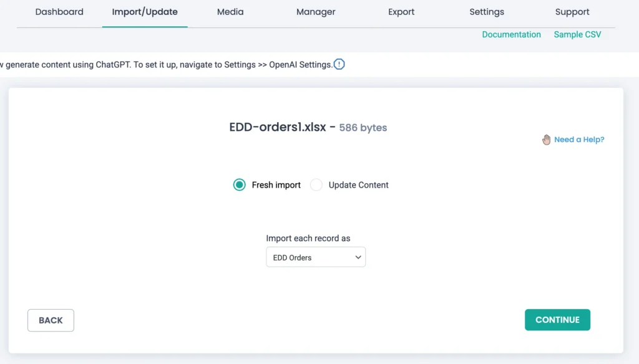The image size is (639, 364).
Task: Open the Media tab
Action: point(230,11)
